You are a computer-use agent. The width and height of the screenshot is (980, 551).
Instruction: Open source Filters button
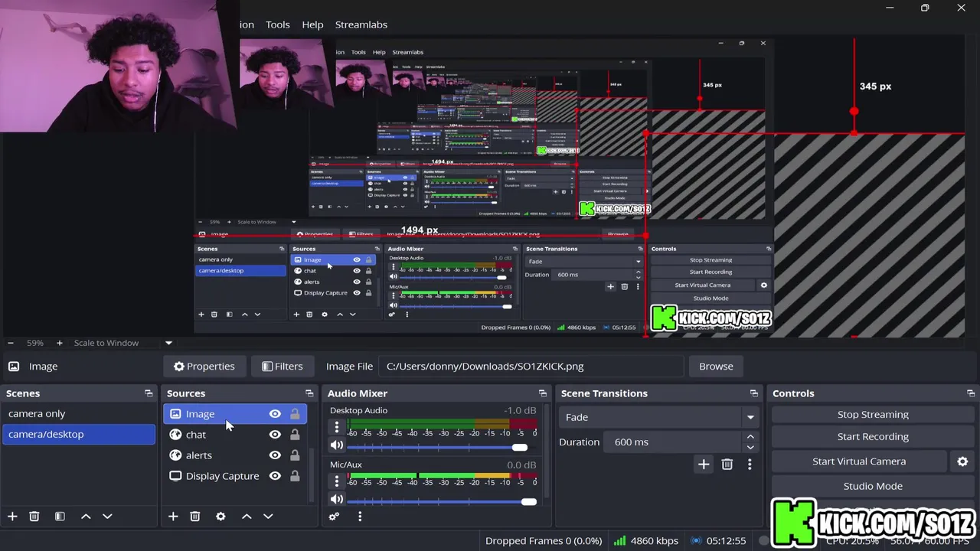pyautogui.click(x=282, y=367)
